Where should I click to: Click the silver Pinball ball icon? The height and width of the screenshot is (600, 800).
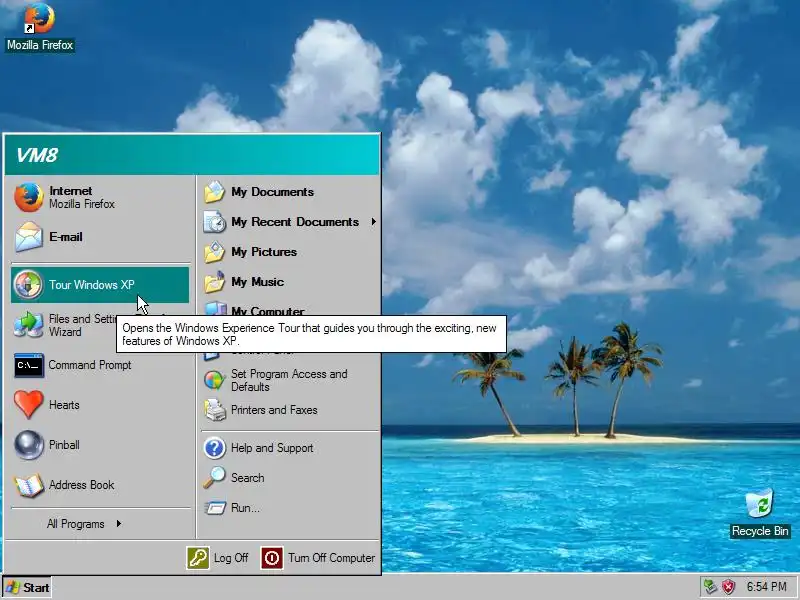coord(28,445)
